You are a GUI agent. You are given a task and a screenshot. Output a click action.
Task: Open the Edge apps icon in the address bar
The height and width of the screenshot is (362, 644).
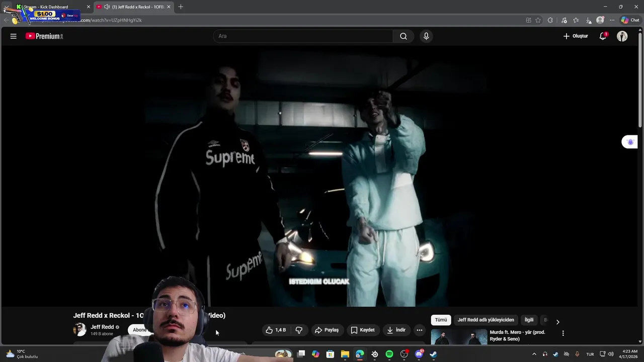pyautogui.click(x=528, y=20)
